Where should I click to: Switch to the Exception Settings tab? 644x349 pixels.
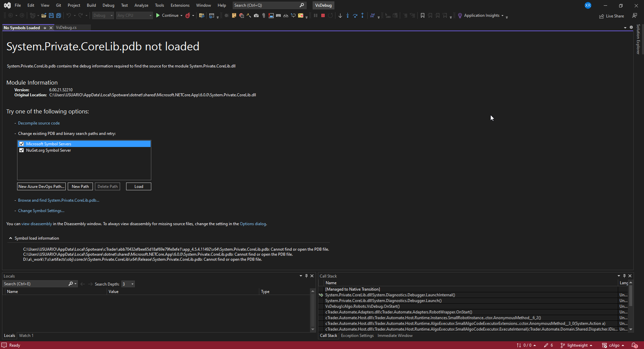[x=357, y=336]
